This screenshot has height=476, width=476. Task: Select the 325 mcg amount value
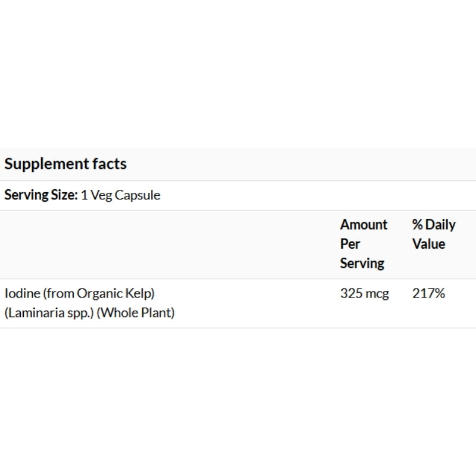[364, 293]
